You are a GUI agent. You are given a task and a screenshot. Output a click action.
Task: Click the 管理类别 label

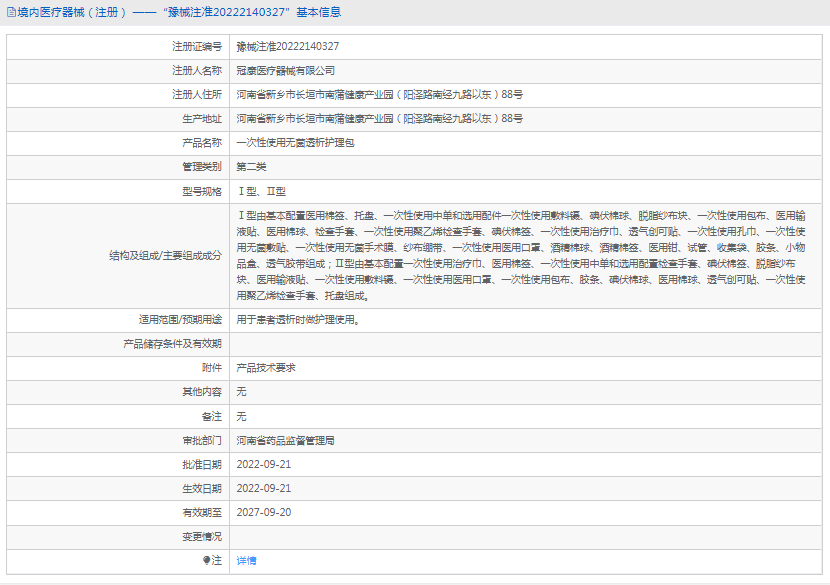point(202,167)
